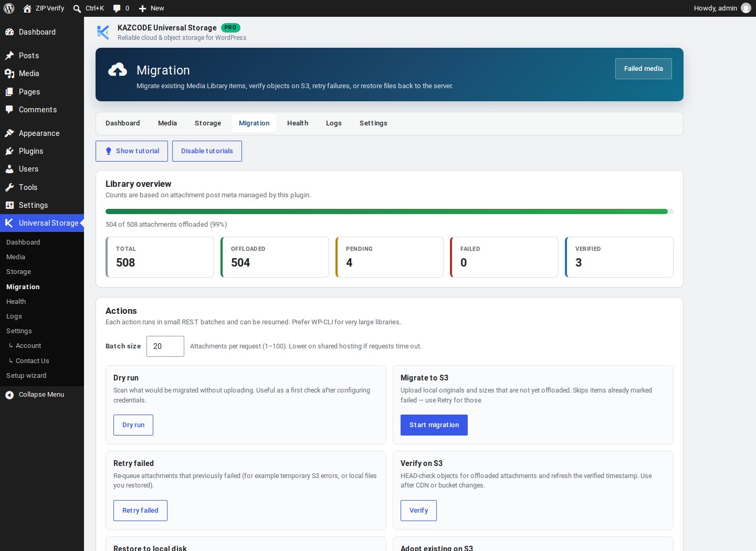Click the Batch size input field
Viewport: 756px width, 551px height.
point(165,346)
